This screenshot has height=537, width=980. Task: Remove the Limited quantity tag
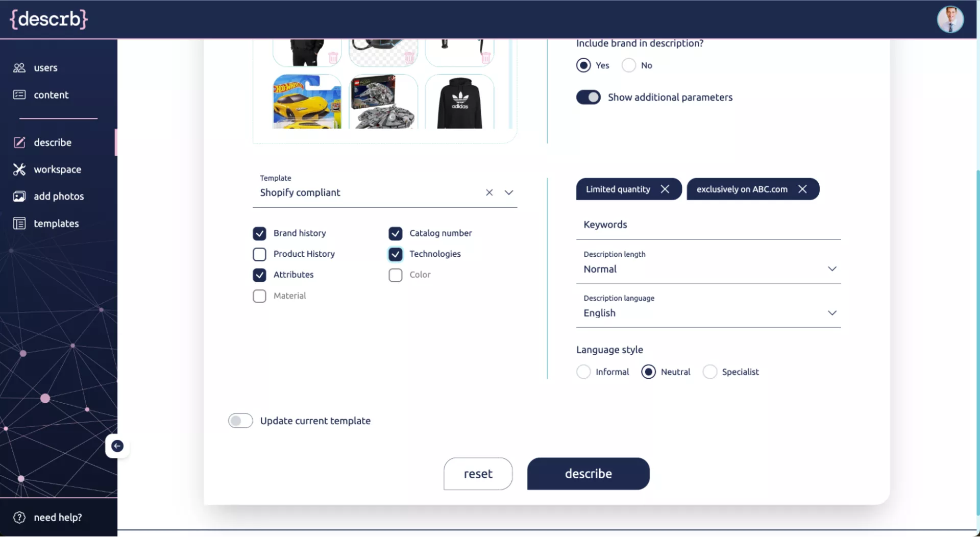coord(665,189)
